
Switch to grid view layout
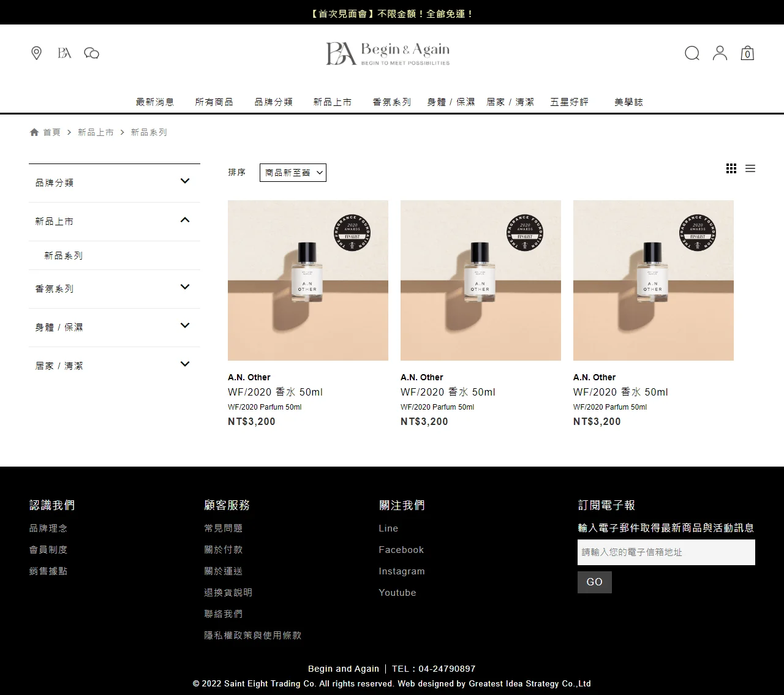coord(731,168)
